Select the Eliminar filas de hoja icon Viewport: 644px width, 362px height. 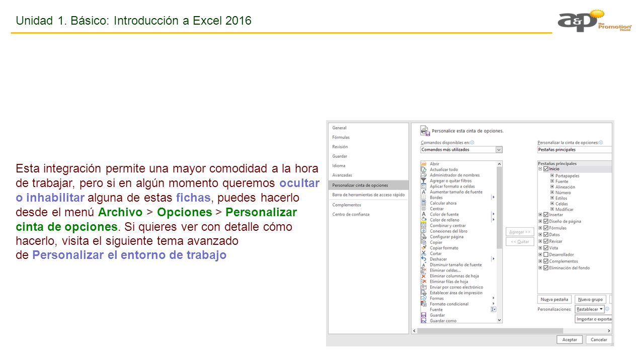point(424,282)
